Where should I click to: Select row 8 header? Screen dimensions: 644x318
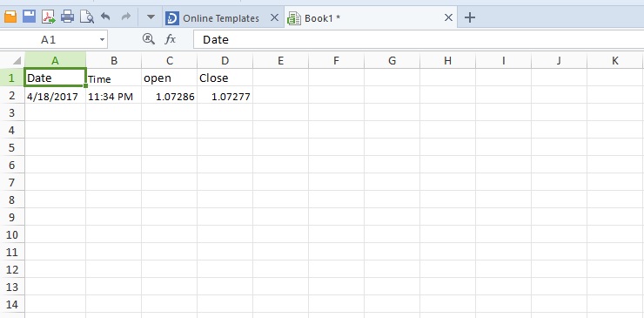[x=12, y=200]
